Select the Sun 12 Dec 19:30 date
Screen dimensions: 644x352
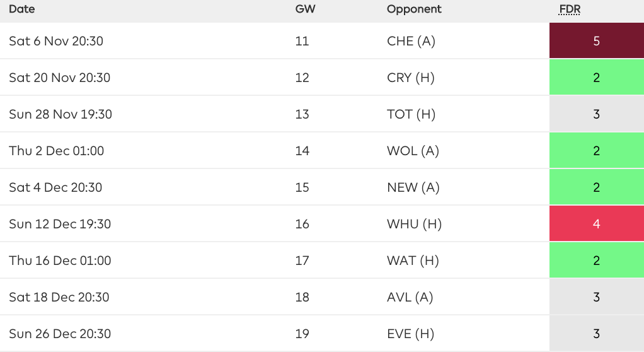tap(60, 224)
